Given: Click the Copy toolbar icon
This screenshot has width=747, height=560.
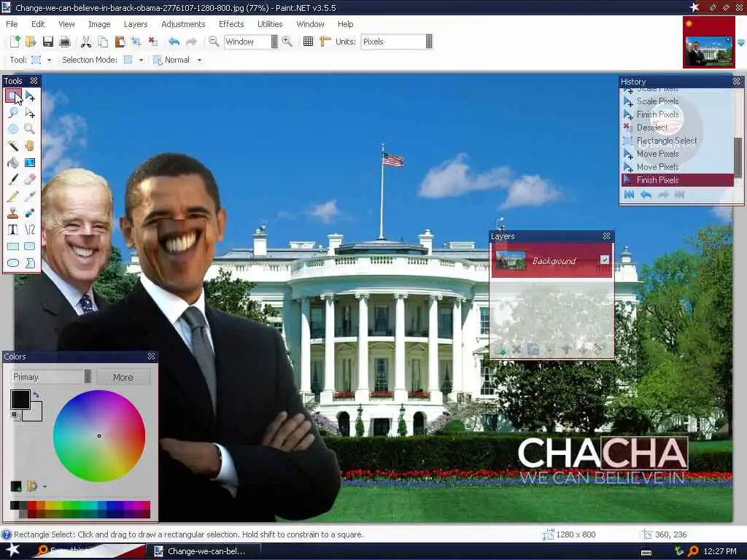Looking at the screenshot, I should (103, 42).
